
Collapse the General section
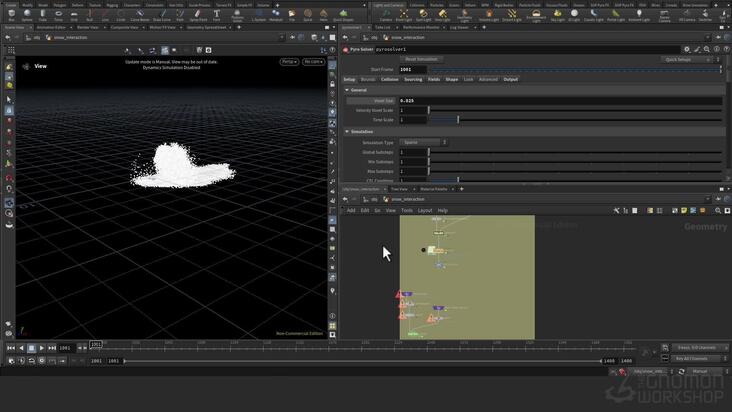tap(347, 90)
